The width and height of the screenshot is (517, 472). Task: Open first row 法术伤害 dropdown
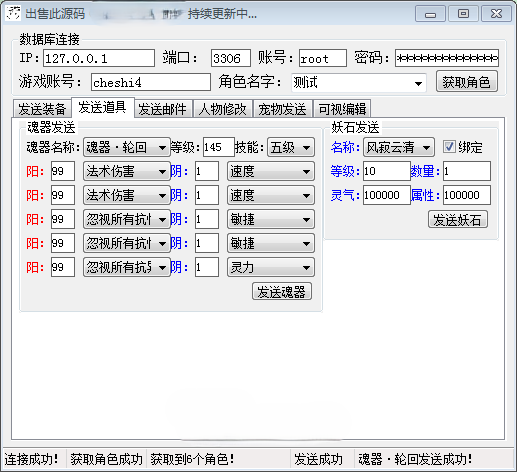[x=127, y=171]
